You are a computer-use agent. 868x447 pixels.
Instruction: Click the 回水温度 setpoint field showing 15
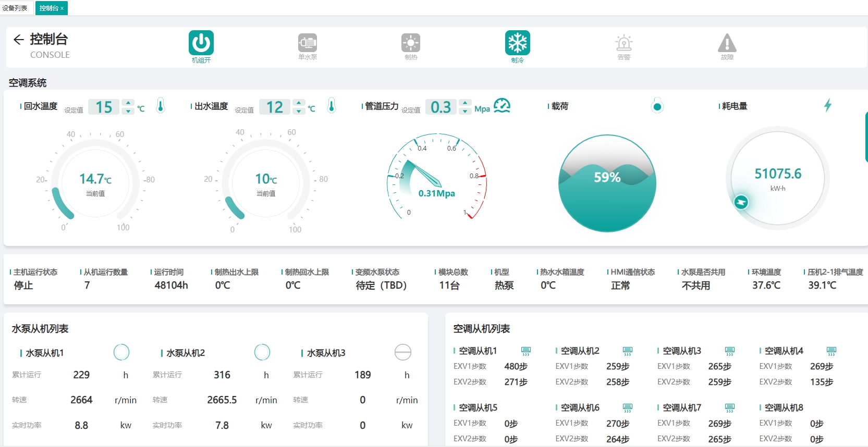(x=104, y=107)
